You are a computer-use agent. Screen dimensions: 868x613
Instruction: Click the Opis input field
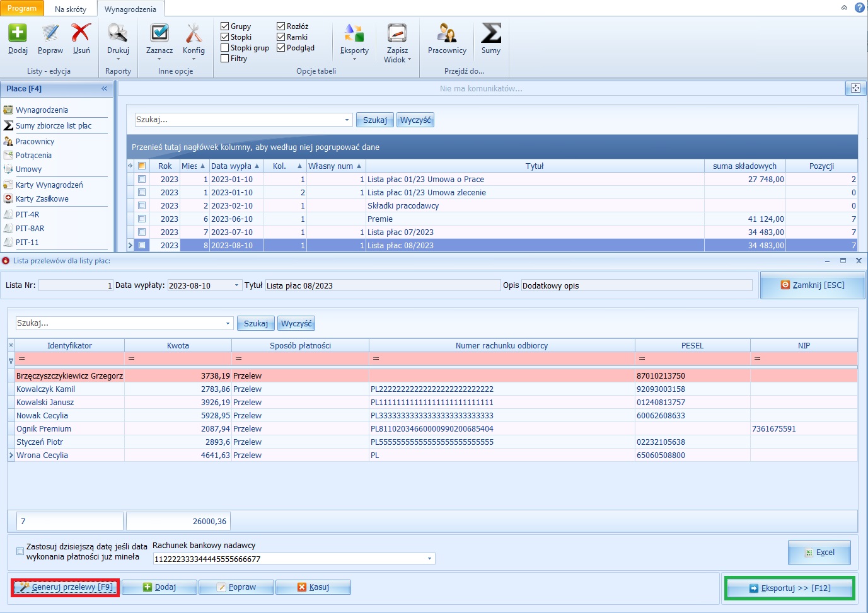[x=637, y=285]
